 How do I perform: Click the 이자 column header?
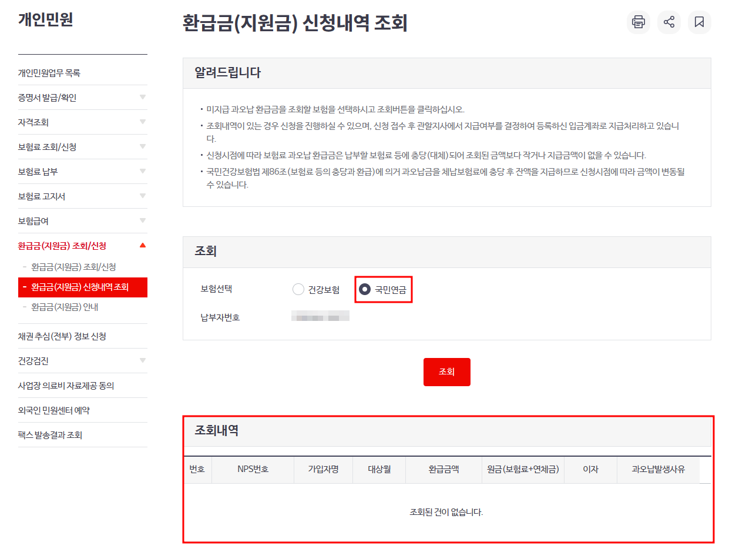tap(590, 470)
